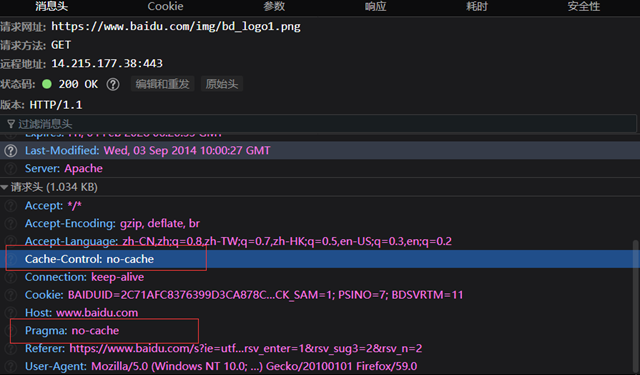Open help icon for Server header
The width and height of the screenshot is (640, 375).
pos(11,169)
